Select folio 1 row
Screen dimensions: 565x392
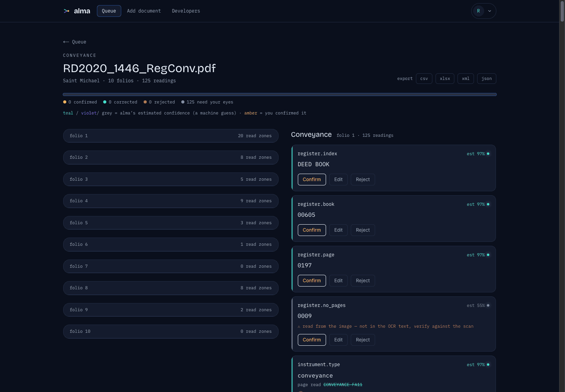pyautogui.click(x=171, y=136)
